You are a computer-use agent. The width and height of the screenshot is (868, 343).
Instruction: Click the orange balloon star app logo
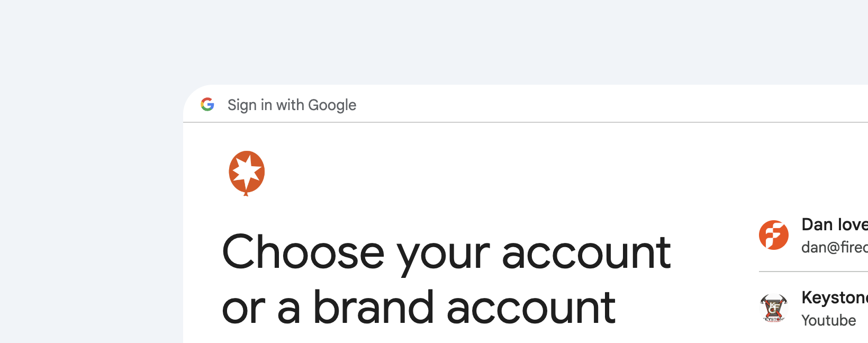pos(247,173)
